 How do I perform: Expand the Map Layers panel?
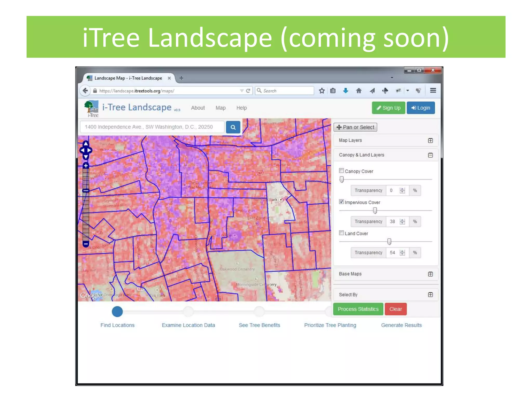click(x=430, y=141)
